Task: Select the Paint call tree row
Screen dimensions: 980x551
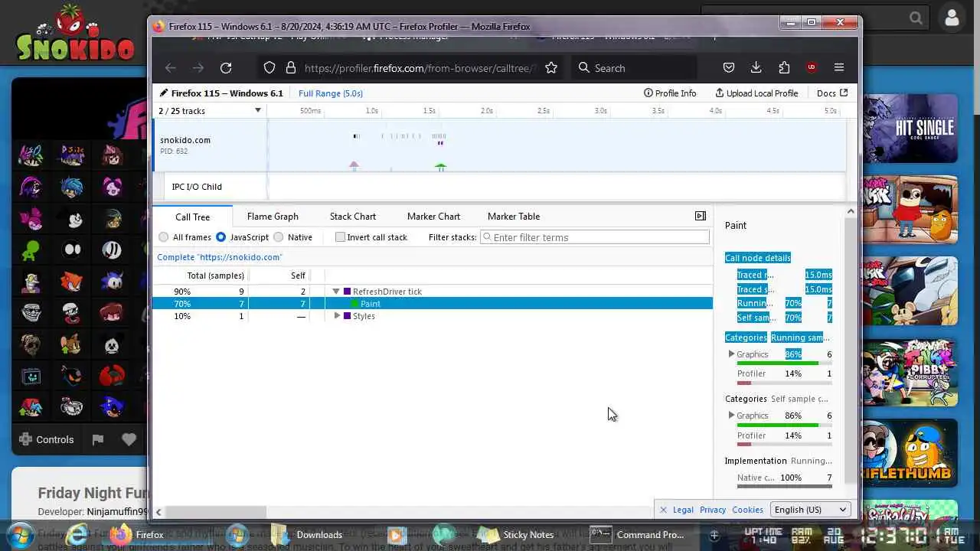Action: 433,304
